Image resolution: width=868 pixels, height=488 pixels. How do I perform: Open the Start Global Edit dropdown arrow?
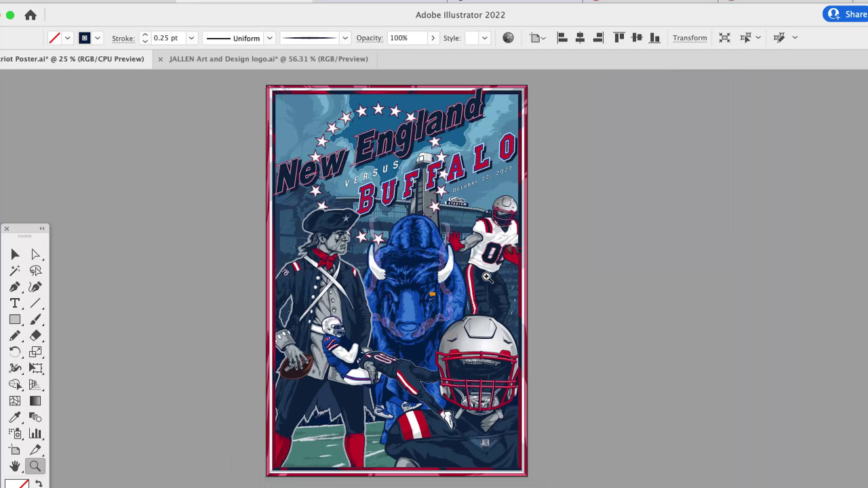795,38
